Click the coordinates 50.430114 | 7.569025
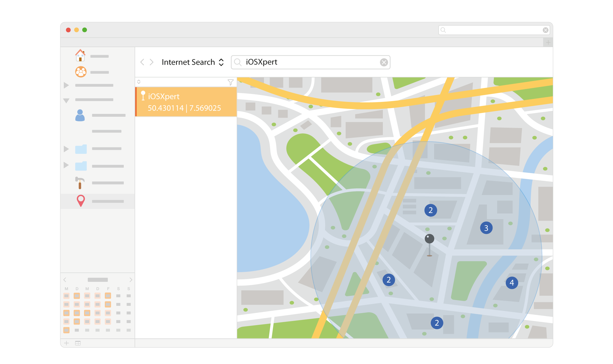 click(x=184, y=108)
